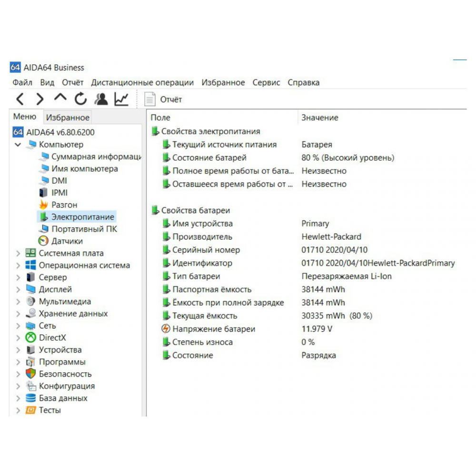The image size is (476, 476).
Task: Expand the Операционная система node
Action: point(18,265)
